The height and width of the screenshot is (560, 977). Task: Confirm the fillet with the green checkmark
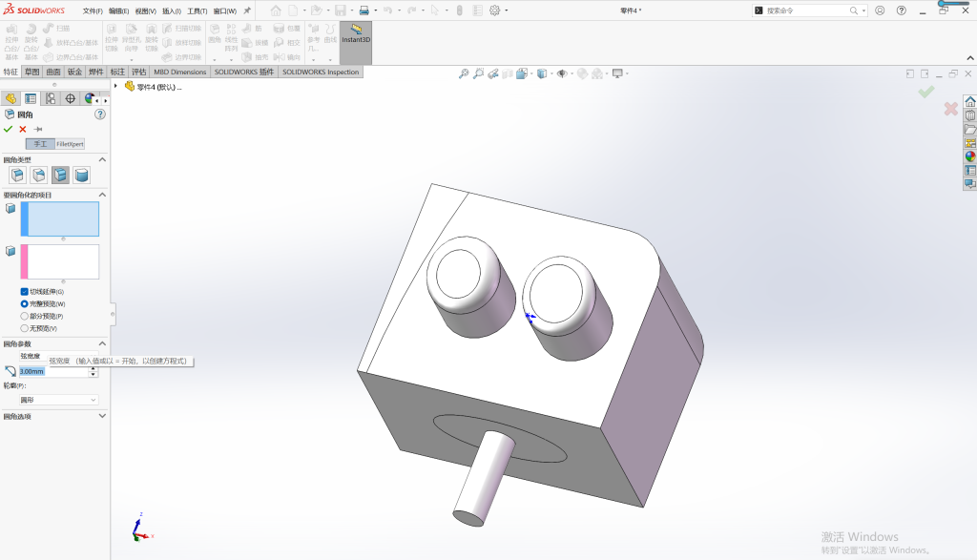[x=8, y=129]
